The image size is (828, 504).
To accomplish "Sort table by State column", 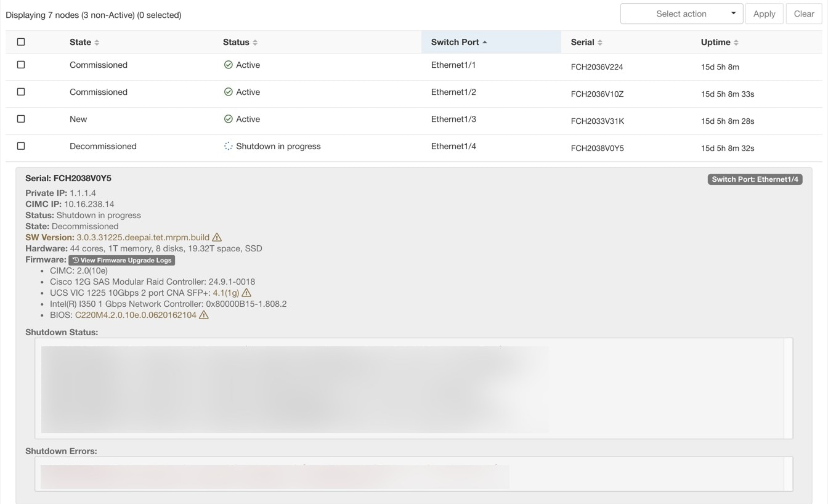I will 84,42.
